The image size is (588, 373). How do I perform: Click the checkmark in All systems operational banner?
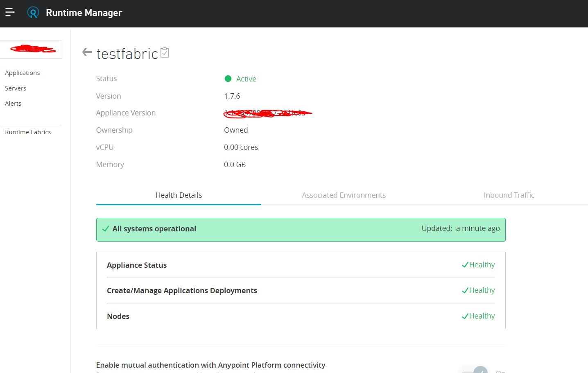106,229
